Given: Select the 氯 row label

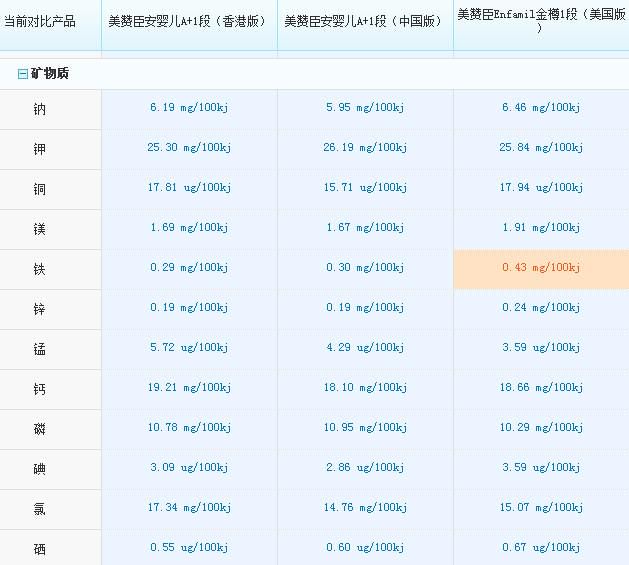Looking at the screenshot, I should (x=39, y=509).
